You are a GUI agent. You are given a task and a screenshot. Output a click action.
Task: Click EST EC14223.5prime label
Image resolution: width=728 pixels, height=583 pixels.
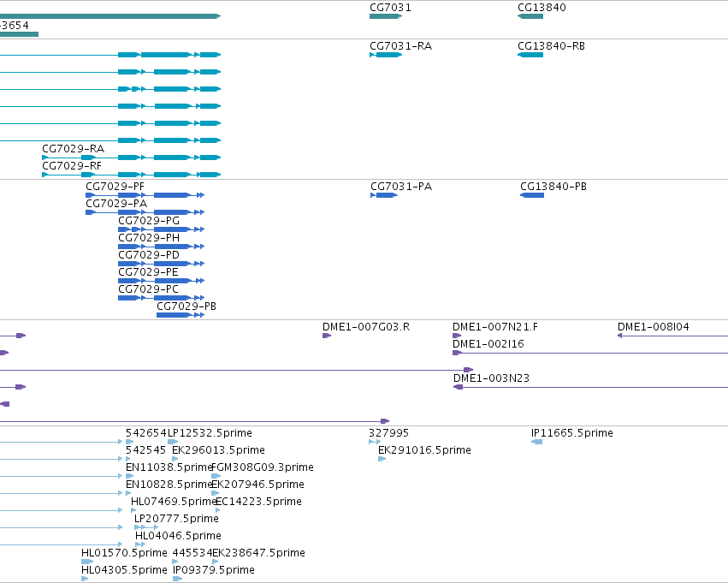pos(259,502)
